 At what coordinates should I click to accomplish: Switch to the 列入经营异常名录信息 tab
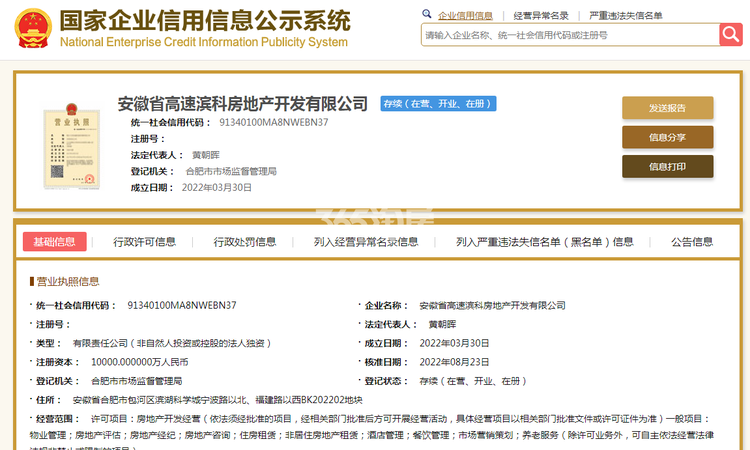[366, 242]
